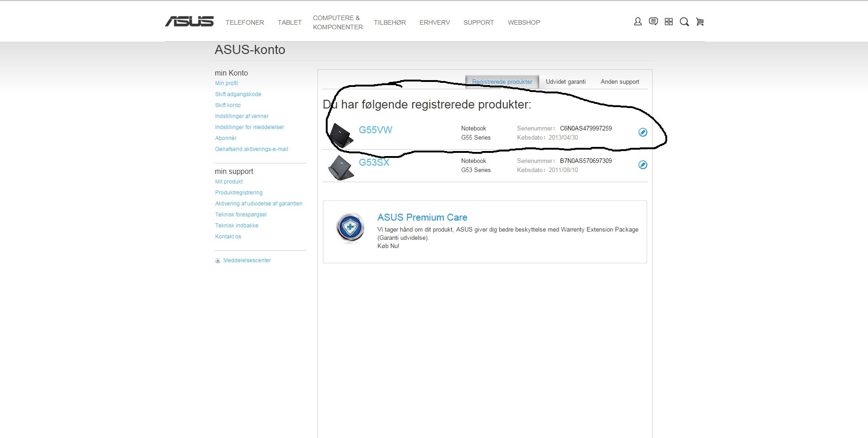Edit the G55VW product registration
The image size is (868, 438).
click(642, 132)
